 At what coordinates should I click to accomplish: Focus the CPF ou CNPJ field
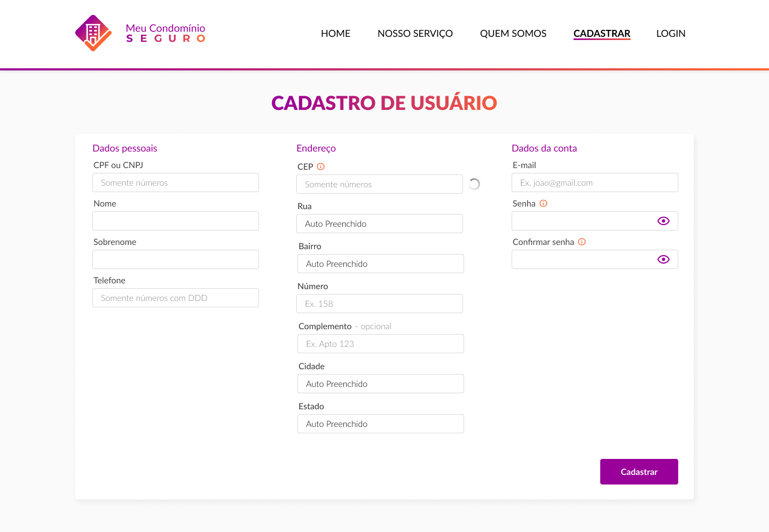175,182
